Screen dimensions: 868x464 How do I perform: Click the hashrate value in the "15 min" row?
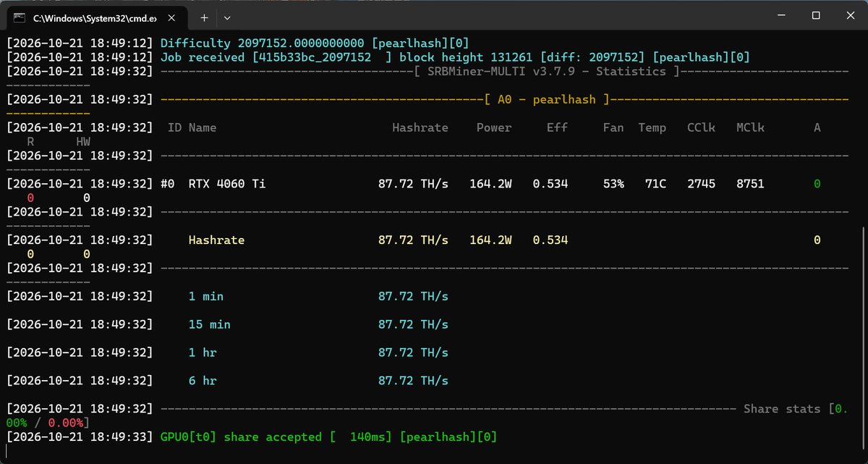click(413, 324)
